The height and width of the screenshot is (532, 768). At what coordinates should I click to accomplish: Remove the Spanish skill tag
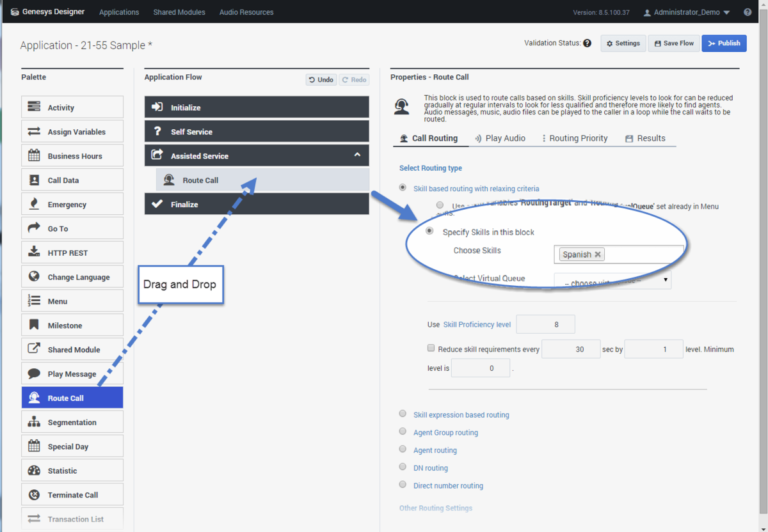598,254
